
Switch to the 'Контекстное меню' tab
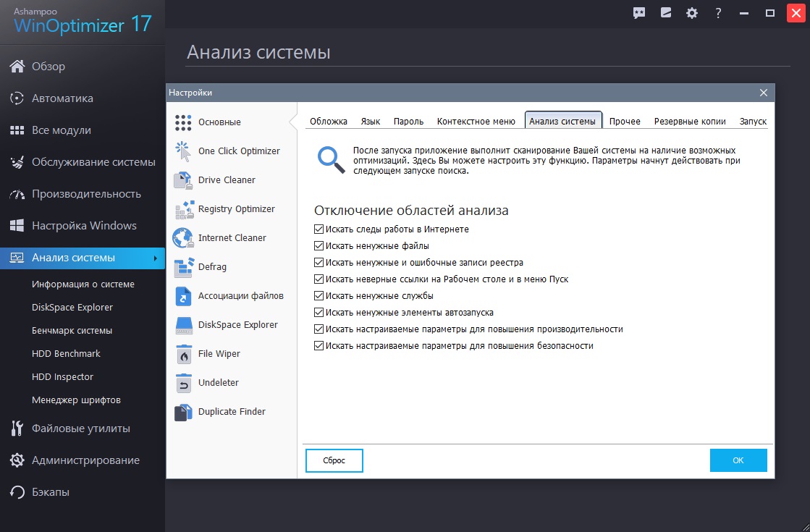(x=476, y=122)
